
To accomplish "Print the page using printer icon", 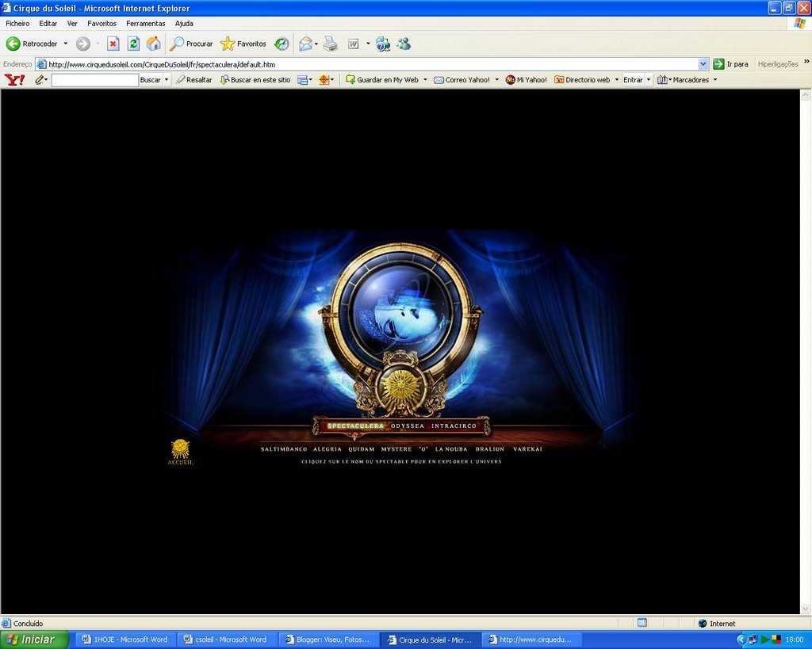I will [x=331, y=44].
